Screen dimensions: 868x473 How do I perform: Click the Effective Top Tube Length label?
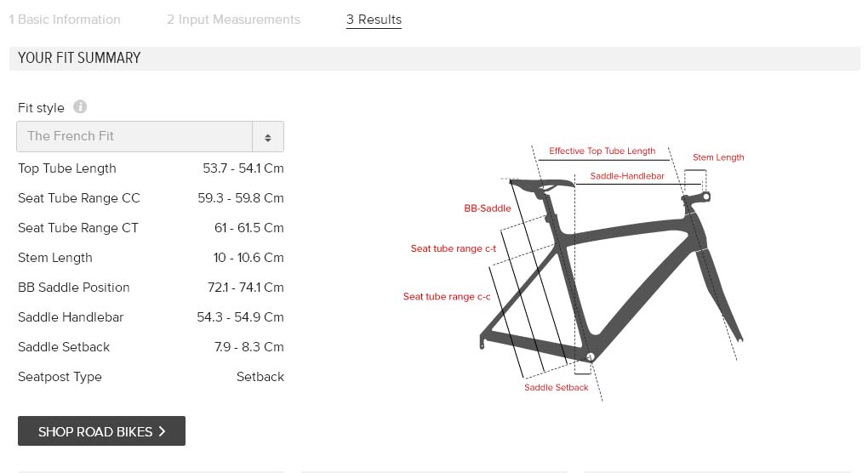pos(602,151)
